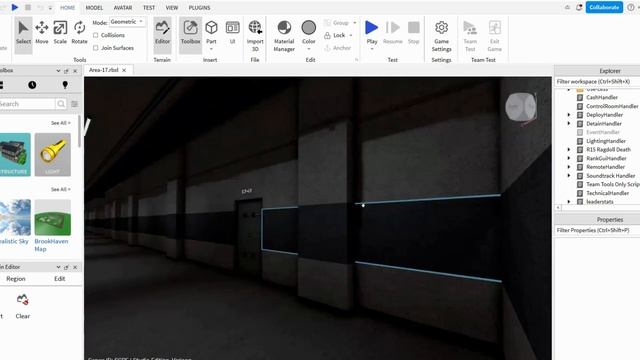Expand the RankGuiHandler node

click(x=569, y=158)
